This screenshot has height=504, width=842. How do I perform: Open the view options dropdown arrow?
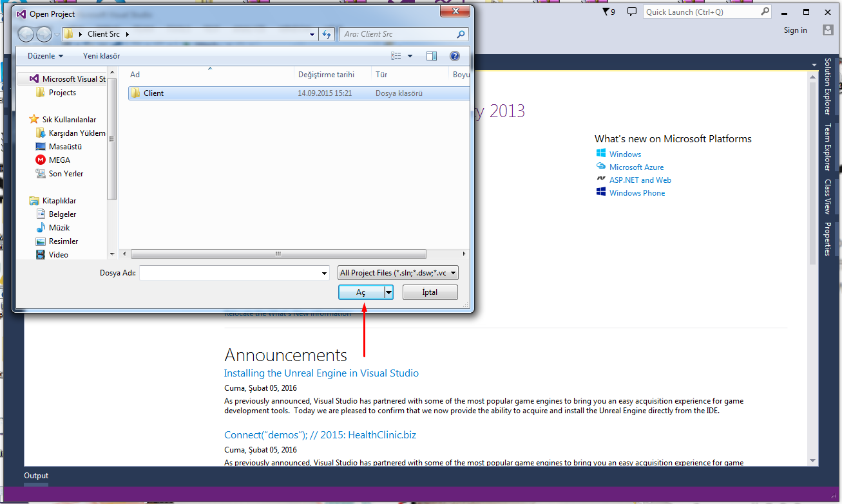[410, 56]
